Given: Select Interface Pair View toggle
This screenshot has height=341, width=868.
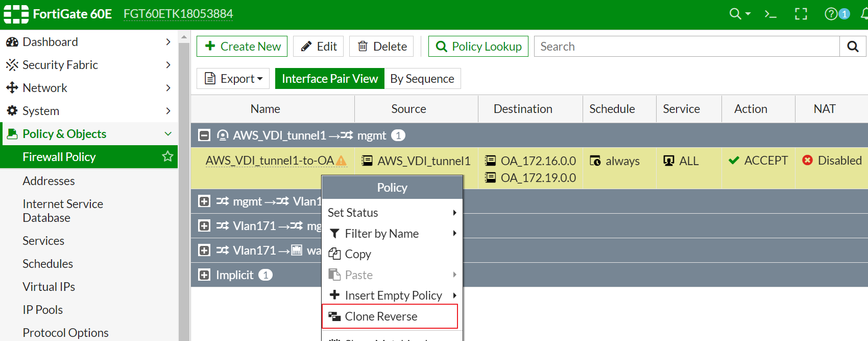Looking at the screenshot, I should point(329,79).
